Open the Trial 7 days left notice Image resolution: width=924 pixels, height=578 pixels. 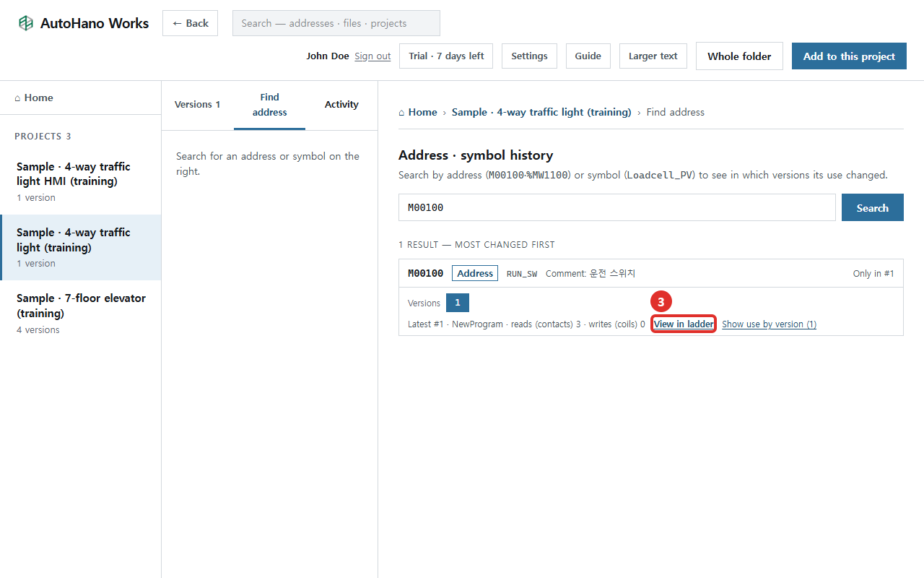[446, 56]
